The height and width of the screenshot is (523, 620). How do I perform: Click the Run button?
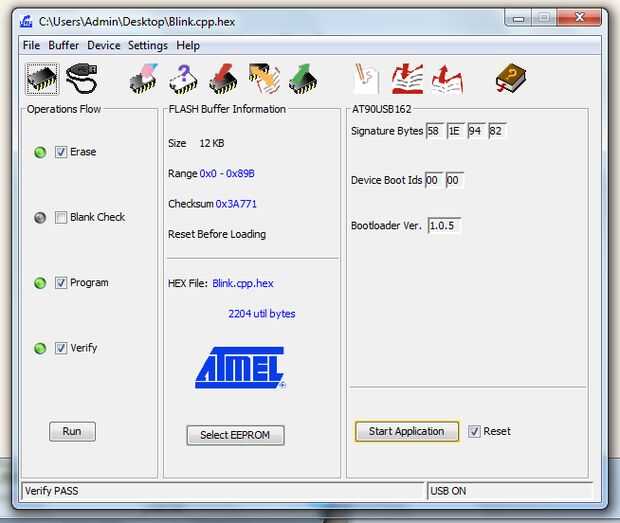[x=72, y=431]
